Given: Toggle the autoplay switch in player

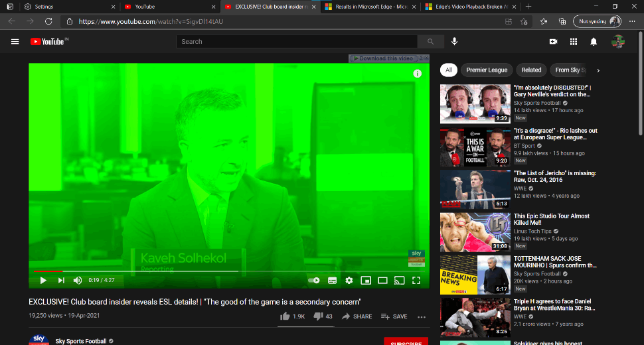Looking at the screenshot, I should [x=314, y=280].
